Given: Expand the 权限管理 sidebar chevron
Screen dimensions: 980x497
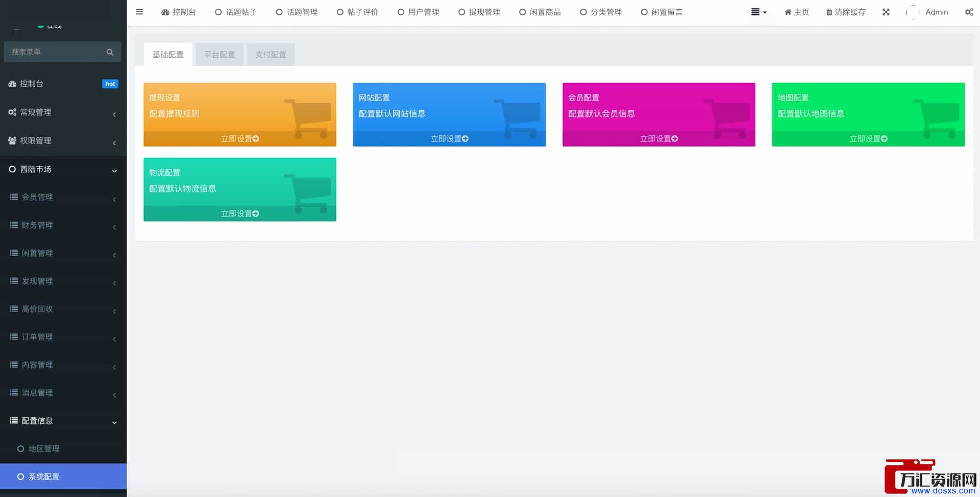Looking at the screenshot, I should pyautogui.click(x=114, y=143).
